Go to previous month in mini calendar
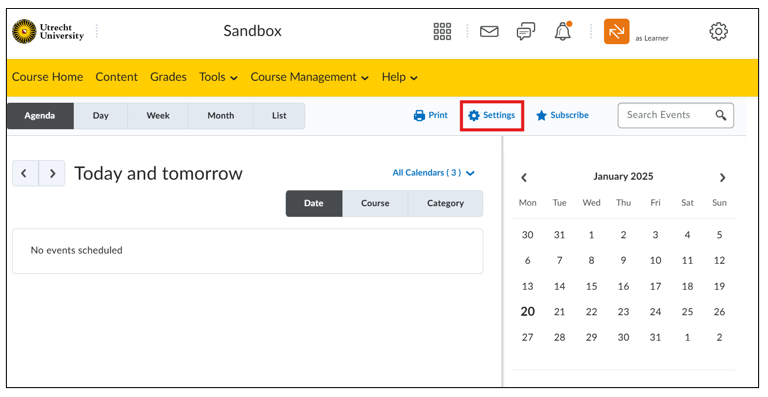 [524, 177]
